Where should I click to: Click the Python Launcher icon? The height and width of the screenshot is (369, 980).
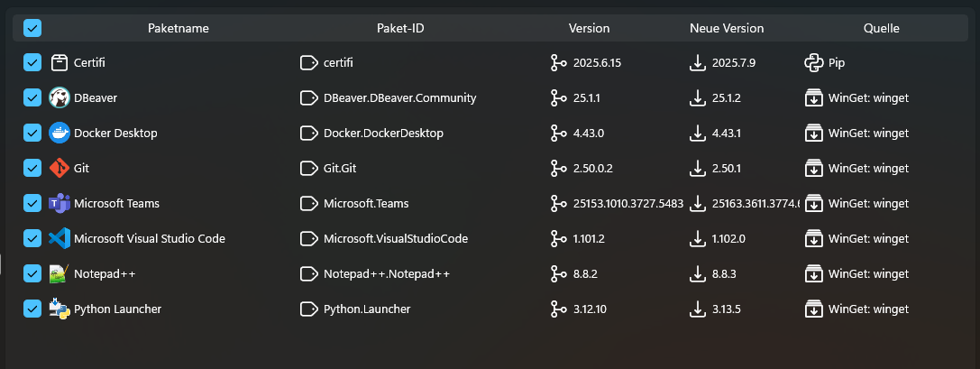point(60,309)
